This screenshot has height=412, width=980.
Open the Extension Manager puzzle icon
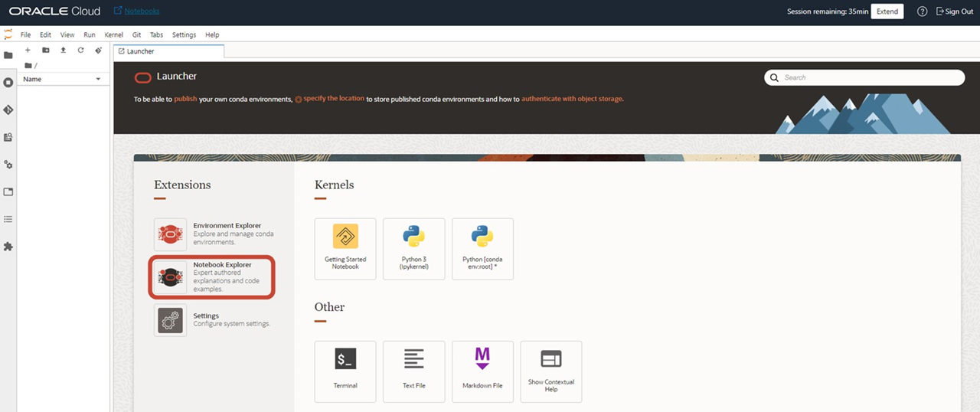[8, 247]
